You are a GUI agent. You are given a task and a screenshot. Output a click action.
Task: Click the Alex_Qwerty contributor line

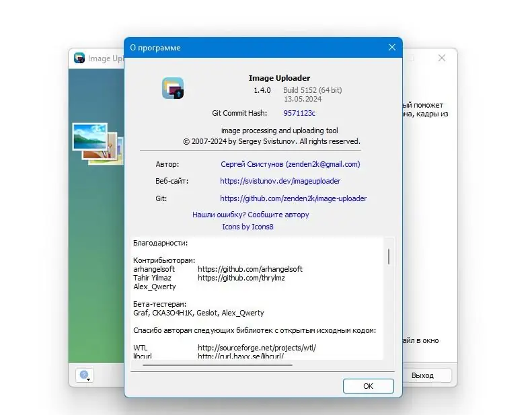point(155,287)
